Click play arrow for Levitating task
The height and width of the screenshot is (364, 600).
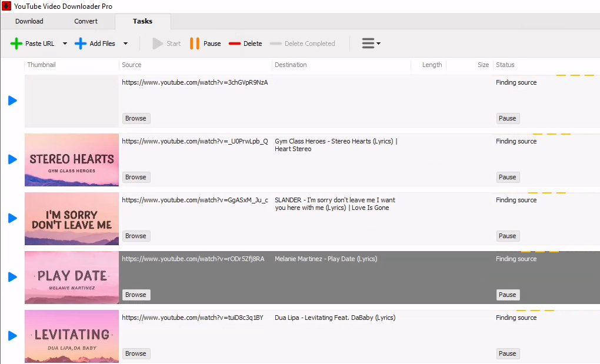[12, 336]
